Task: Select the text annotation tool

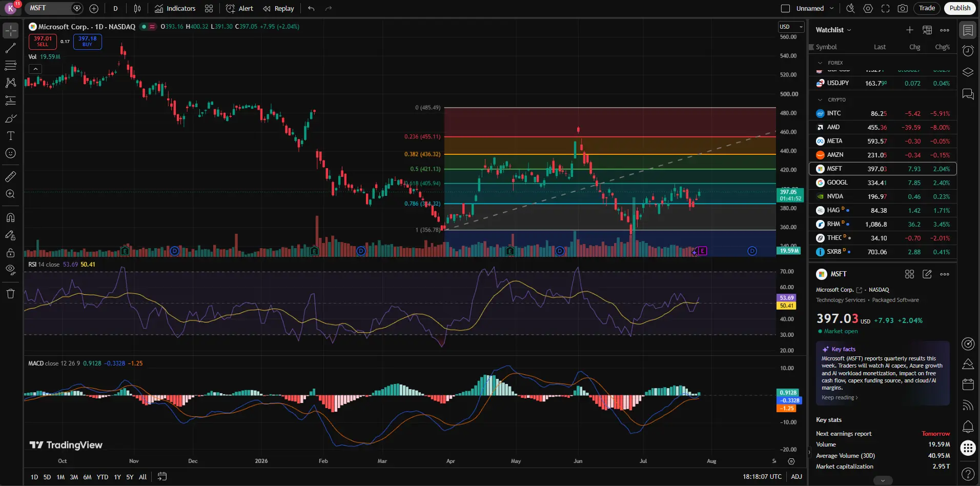Action: (x=10, y=136)
